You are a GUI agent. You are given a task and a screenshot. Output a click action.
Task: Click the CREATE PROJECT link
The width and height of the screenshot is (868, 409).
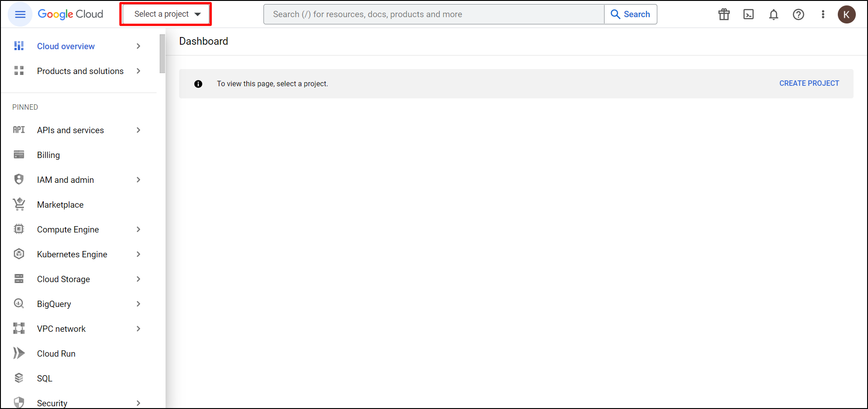pos(809,83)
